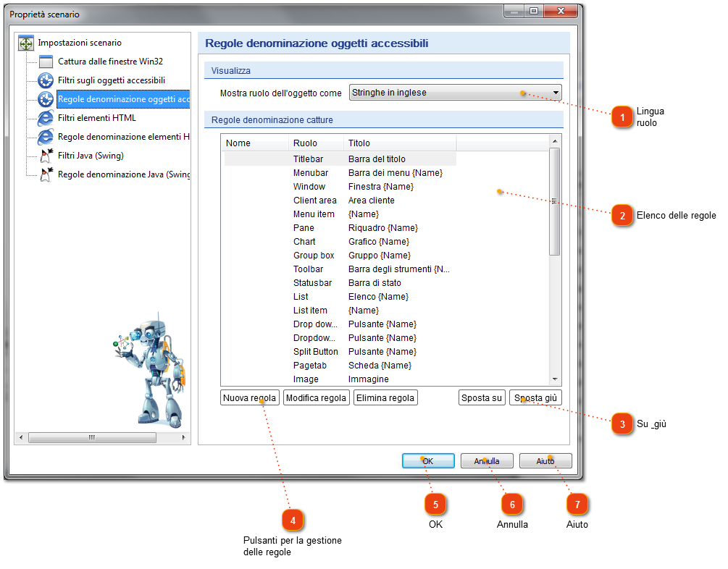Screen dimensions: 728x569
Task: Open Filtri Java (Swing) tree entry
Action: [x=91, y=156]
